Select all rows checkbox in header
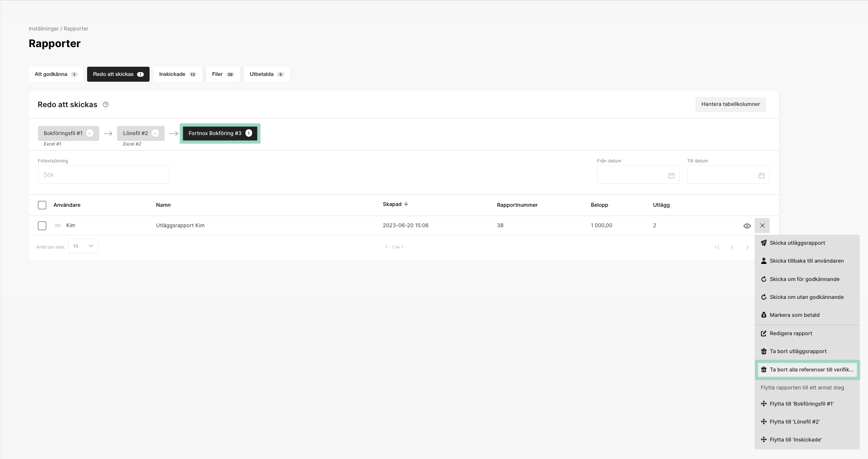This screenshot has height=459, width=868. [42, 205]
